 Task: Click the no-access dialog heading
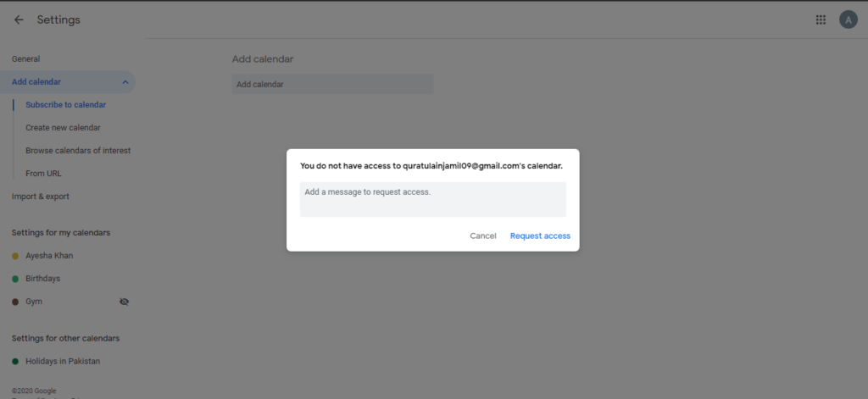(x=431, y=165)
